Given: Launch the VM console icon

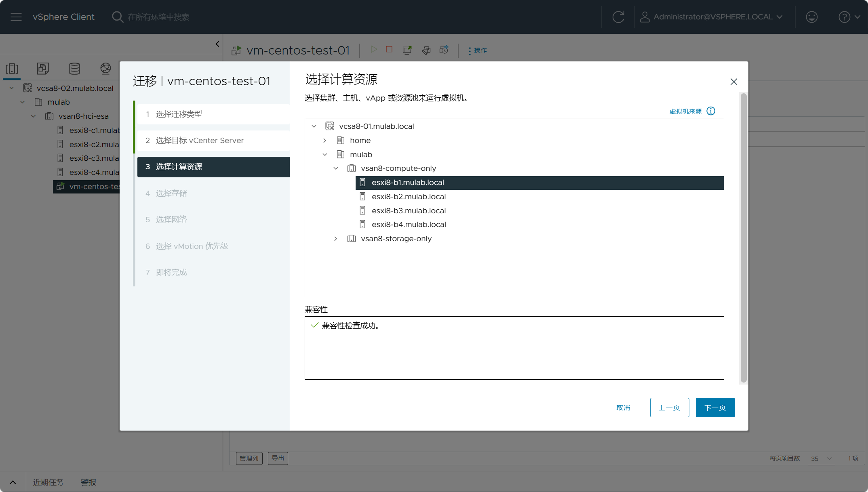Looking at the screenshot, I should [407, 50].
